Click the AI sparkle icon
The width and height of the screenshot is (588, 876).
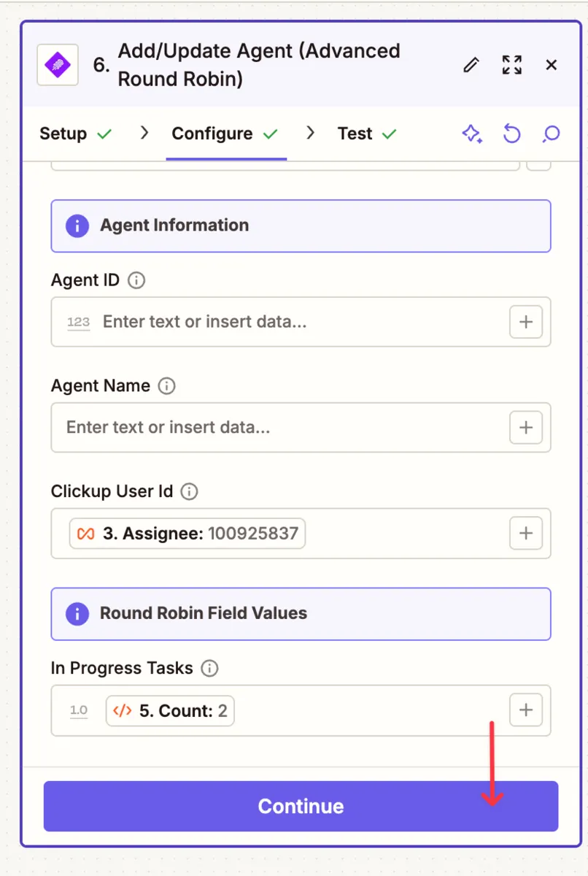pos(472,134)
